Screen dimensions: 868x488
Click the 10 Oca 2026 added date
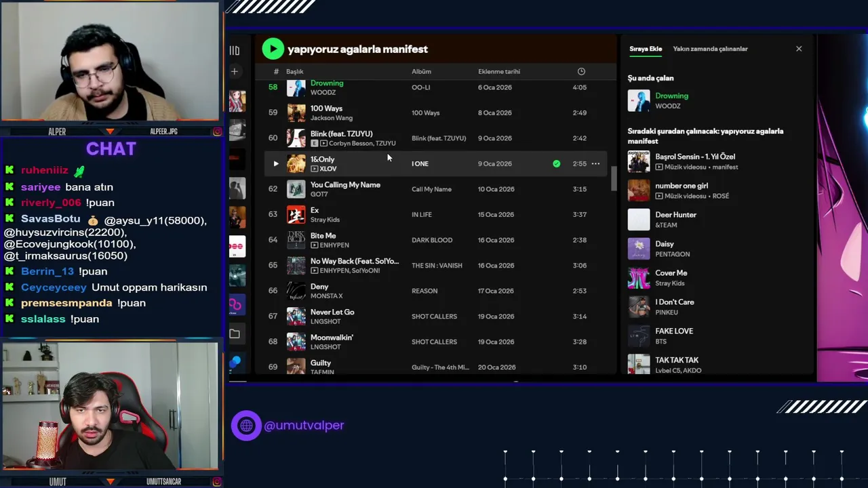click(x=496, y=189)
